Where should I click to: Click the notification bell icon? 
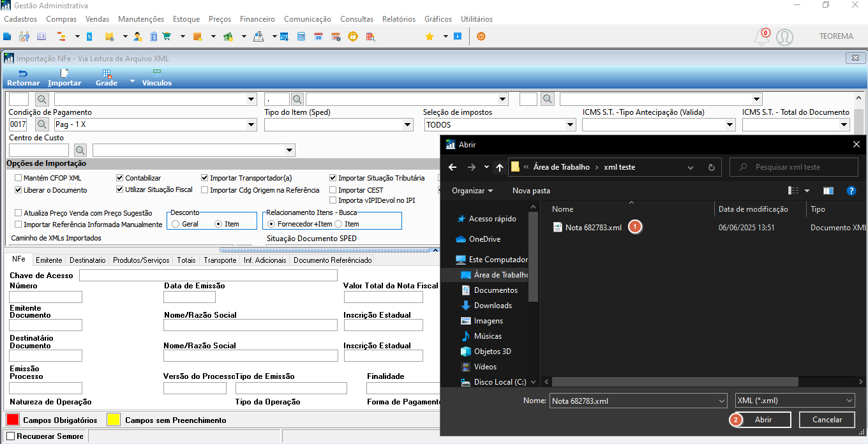(x=761, y=37)
